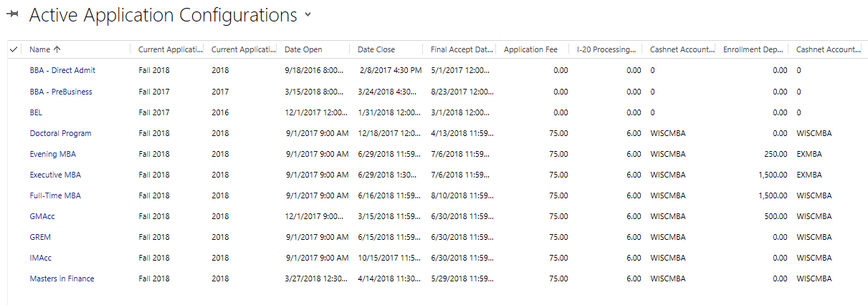This screenshot has height=305, width=868.
Task: Open the GREM configuration link
Action: pos(40,237)
